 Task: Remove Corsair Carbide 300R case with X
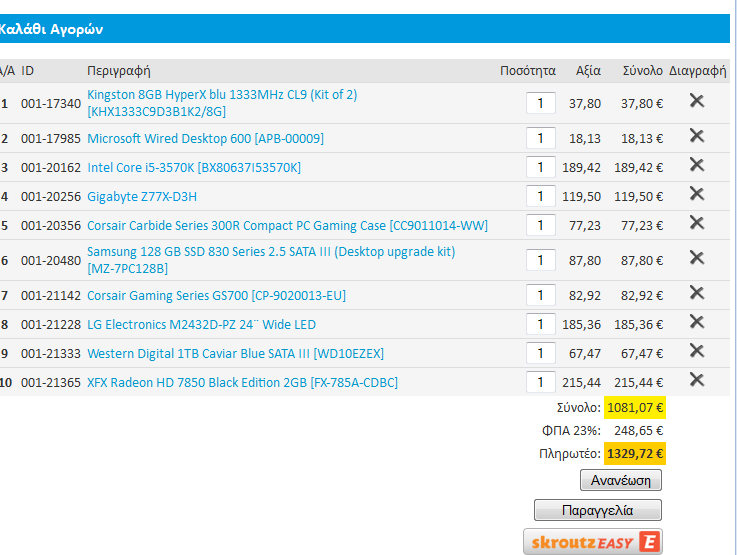pos(697,223)
